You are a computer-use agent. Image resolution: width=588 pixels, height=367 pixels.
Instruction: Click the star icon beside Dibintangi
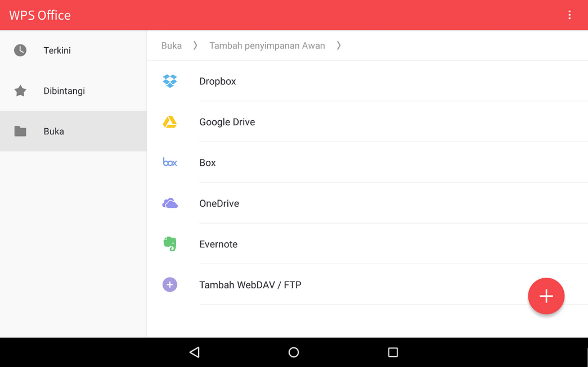[20, 90]
